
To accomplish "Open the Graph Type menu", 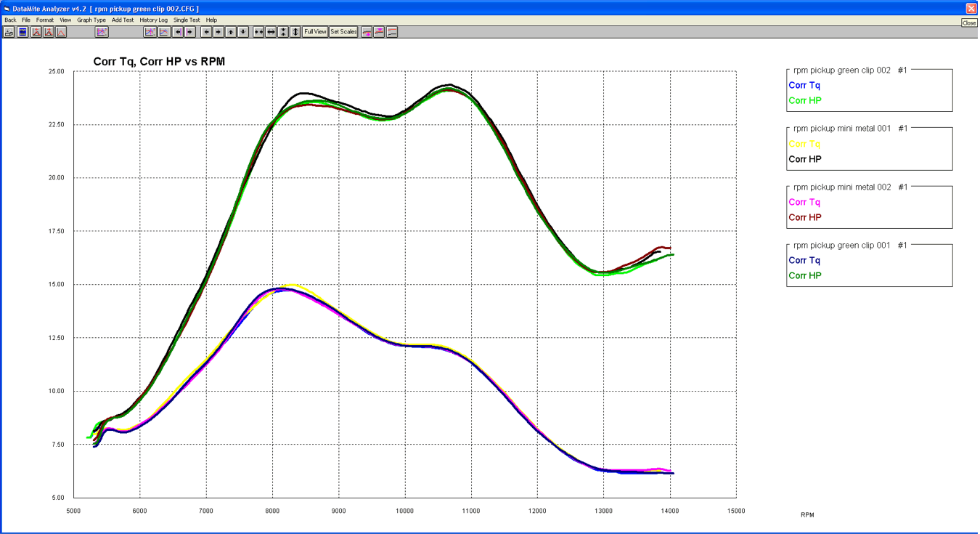I will tap(91, 20).
